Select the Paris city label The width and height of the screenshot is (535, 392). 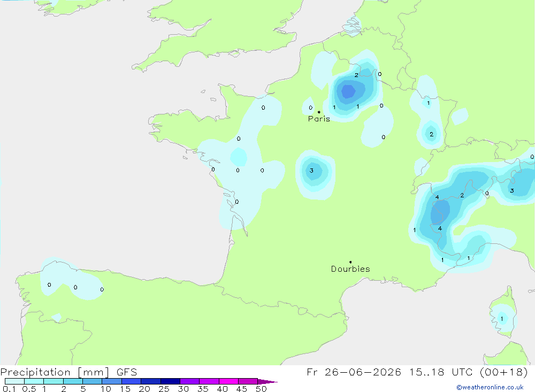tap(319, 119)
